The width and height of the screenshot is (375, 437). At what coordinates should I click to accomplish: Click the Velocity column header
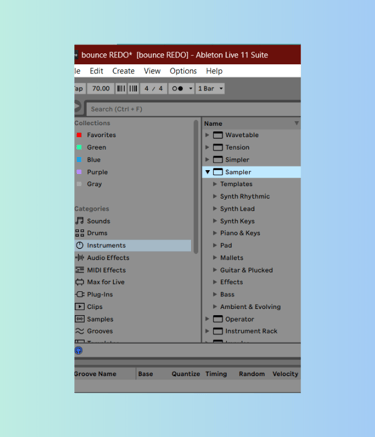pos(285,374)
